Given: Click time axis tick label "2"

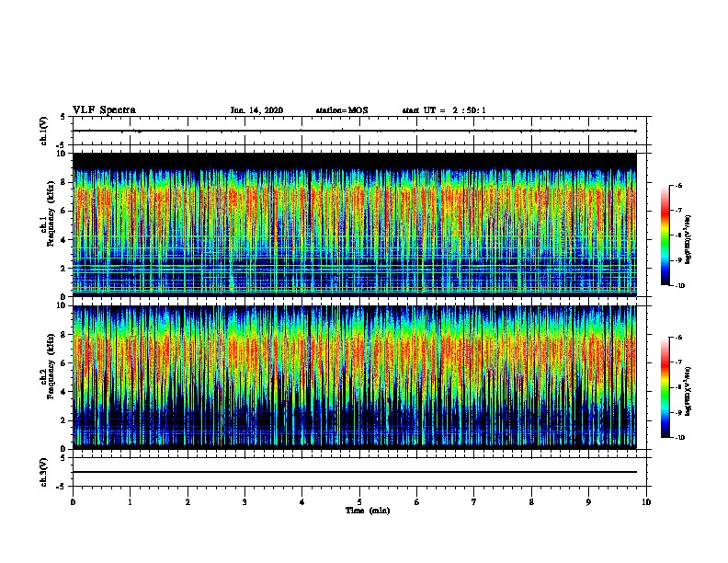Looking at the screenshot, I should [188, 502].
